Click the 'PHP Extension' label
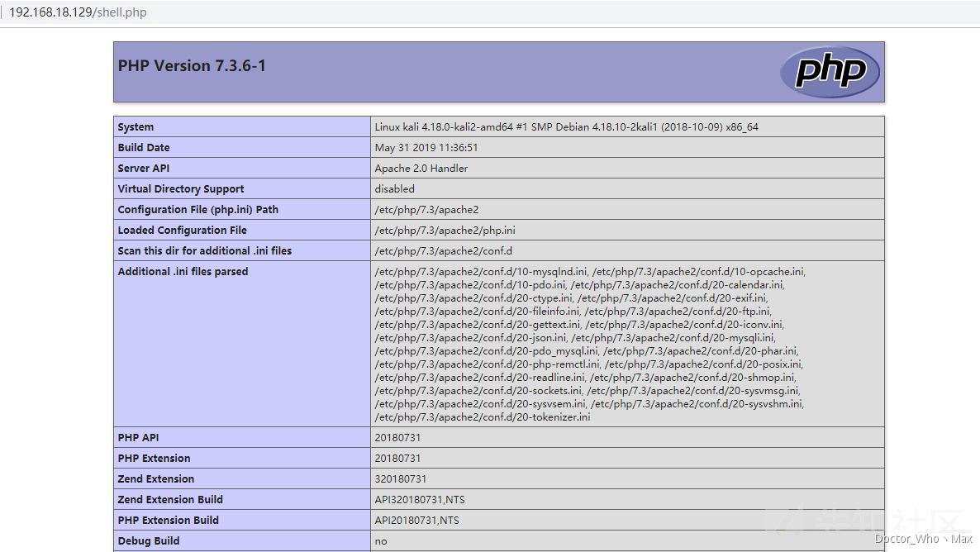Image resolution: width=980 pixels, height=552 pixels. coord(154,459)
